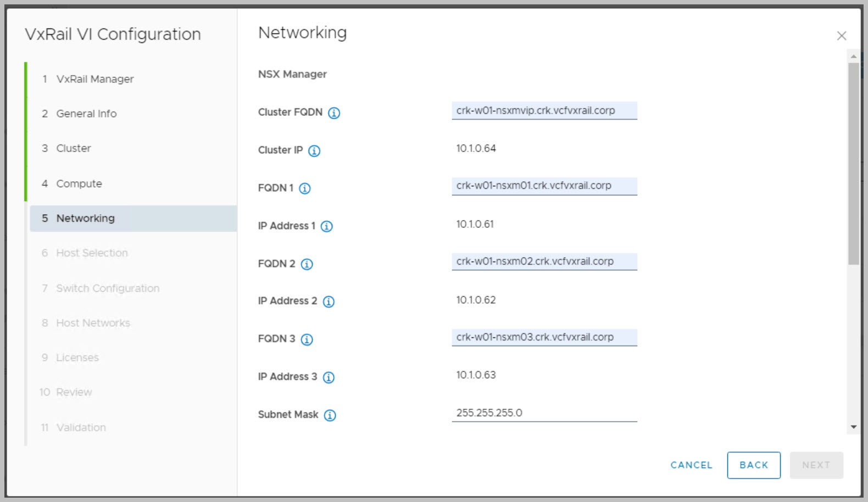Open the Cluster step in sidebar
Screen dimensions: 868x502
coord(74,148)
